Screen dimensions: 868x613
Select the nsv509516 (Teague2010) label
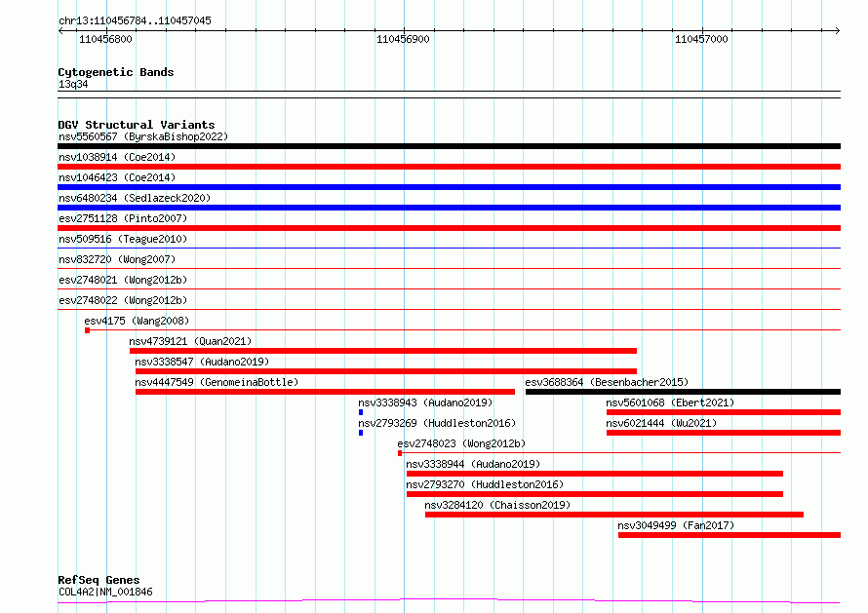[123, 239]
